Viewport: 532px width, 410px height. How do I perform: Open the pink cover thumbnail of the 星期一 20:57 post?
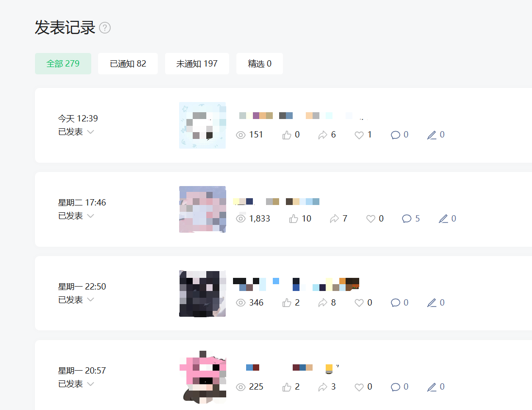pyautogui.click(x=202, y=377)
